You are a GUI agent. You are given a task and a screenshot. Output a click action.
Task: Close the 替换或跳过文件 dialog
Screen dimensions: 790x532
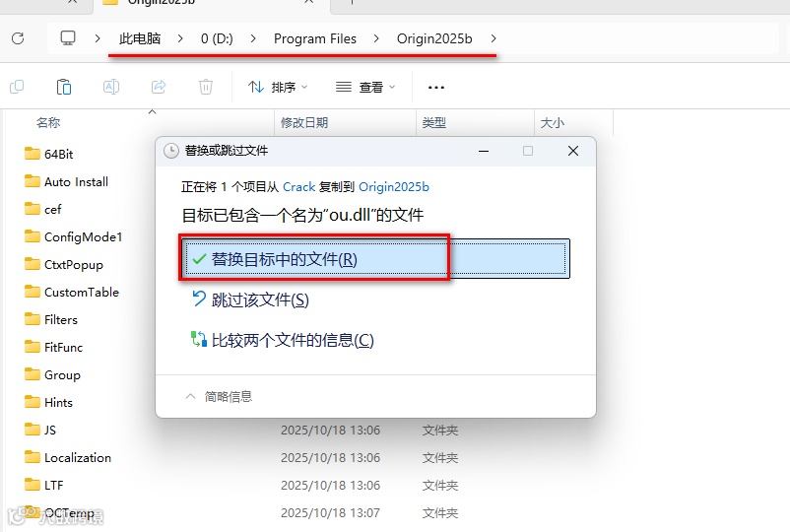click(x=573, y=151)
